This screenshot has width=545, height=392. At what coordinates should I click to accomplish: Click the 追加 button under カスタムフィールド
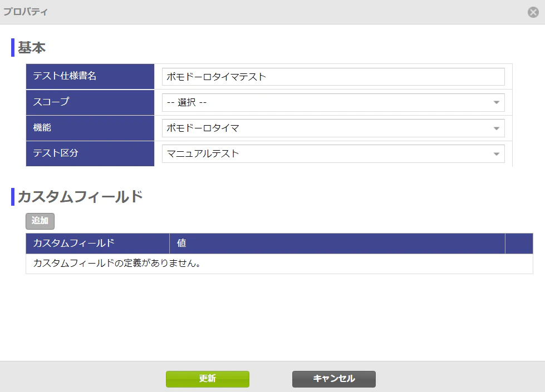tap(40, 221)
